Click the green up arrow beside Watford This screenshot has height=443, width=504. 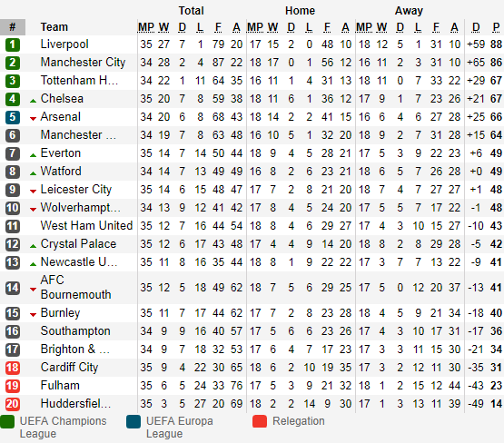tap(33, 173)
